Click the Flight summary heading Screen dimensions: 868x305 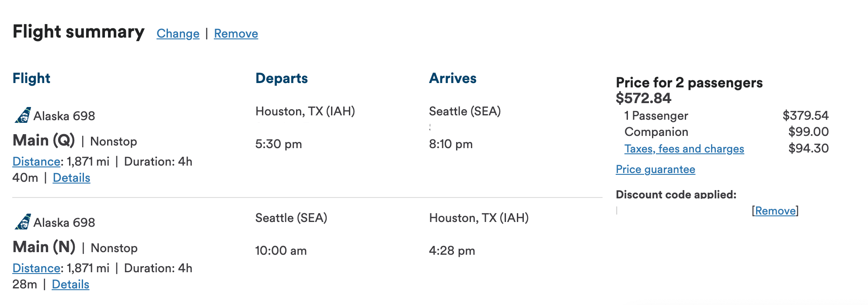(79, 32)
